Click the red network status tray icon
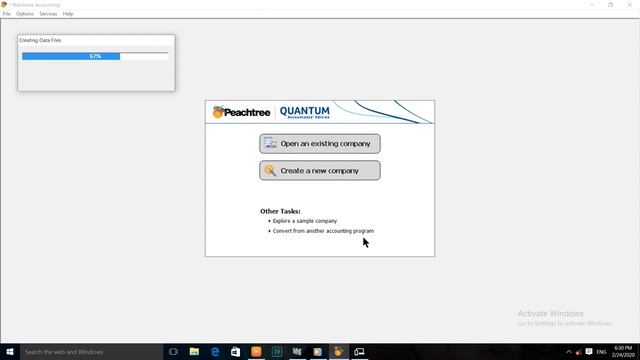The height and width of the screenshot is (360, 640). click(579, 352)
